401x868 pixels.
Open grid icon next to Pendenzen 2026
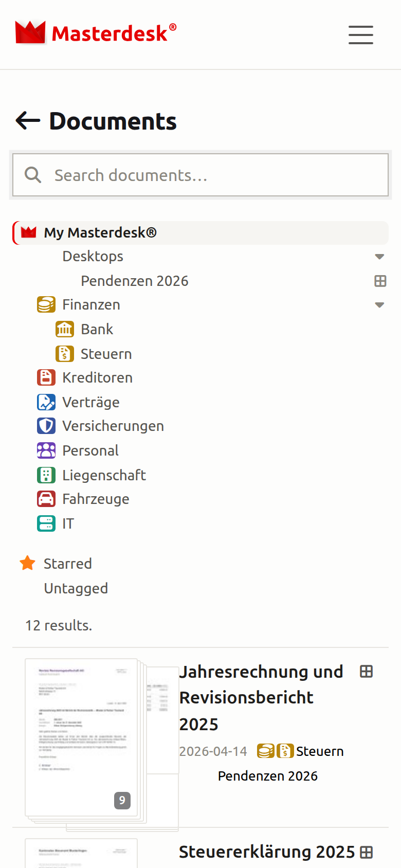pos(380,281)
